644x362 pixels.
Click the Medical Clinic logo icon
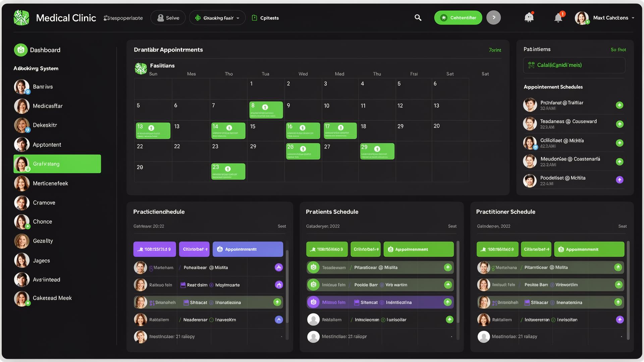pos(21,18)
